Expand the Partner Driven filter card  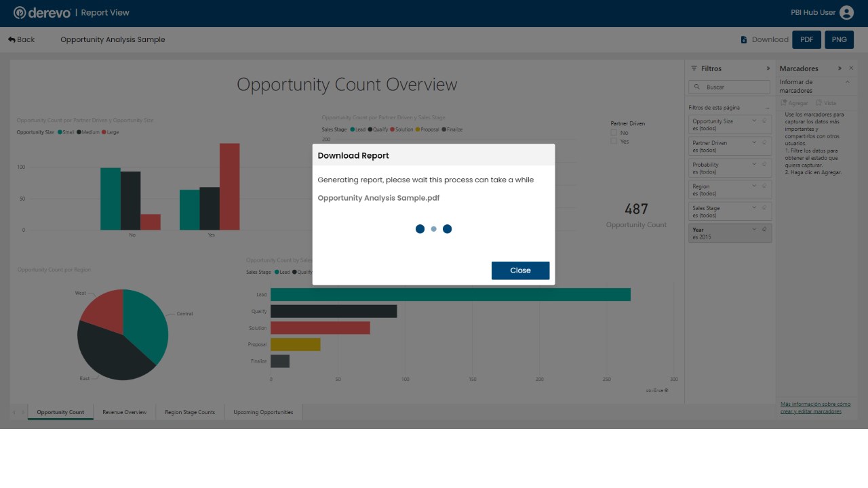click(754, 142)
